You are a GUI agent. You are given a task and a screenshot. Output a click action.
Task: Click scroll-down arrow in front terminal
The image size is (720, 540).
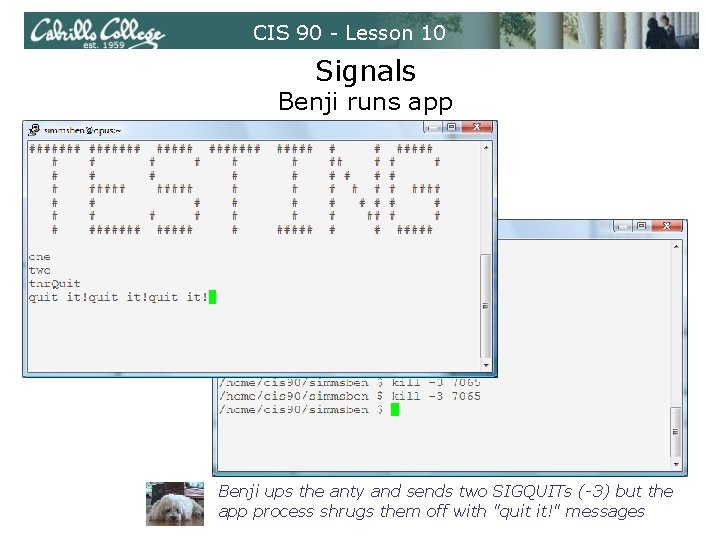(486, 366)
